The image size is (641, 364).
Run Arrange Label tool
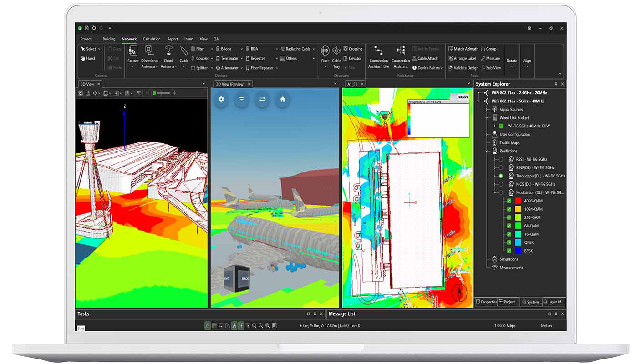coord(462,58)
